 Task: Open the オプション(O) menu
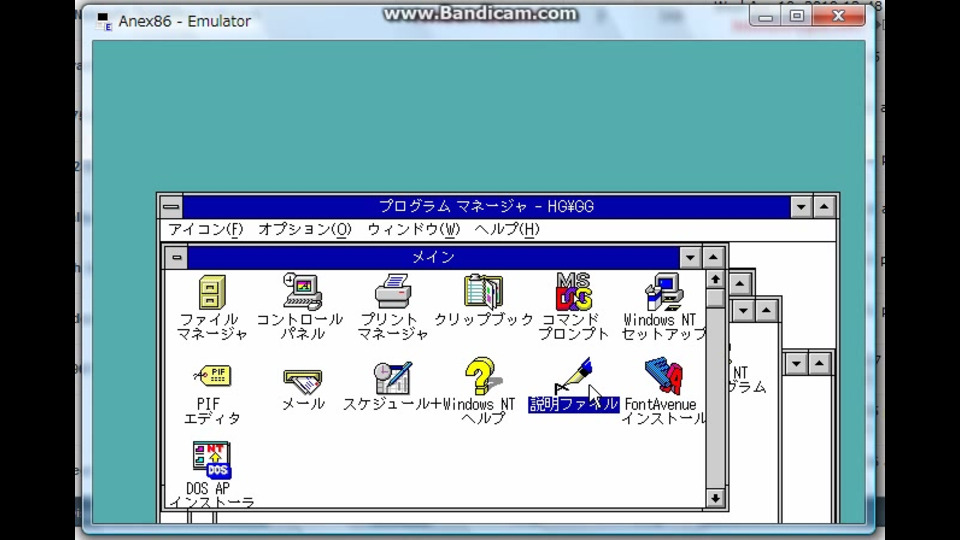pos(305,230)
